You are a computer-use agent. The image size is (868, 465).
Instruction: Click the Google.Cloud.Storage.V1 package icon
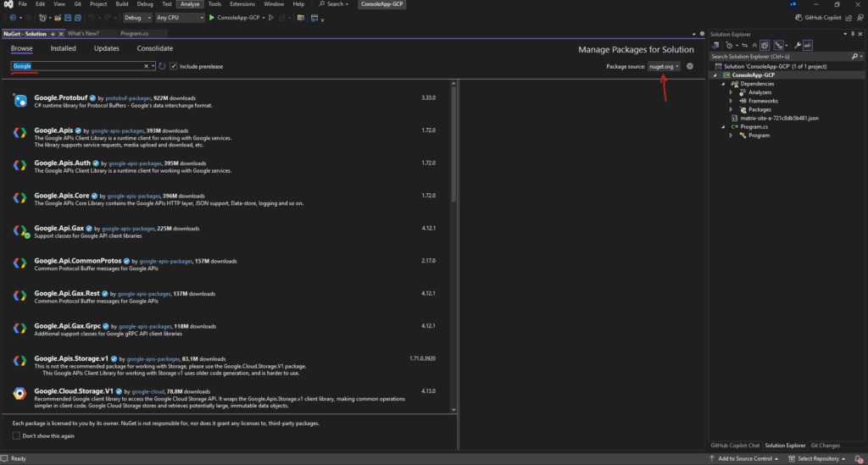point(19,394)
